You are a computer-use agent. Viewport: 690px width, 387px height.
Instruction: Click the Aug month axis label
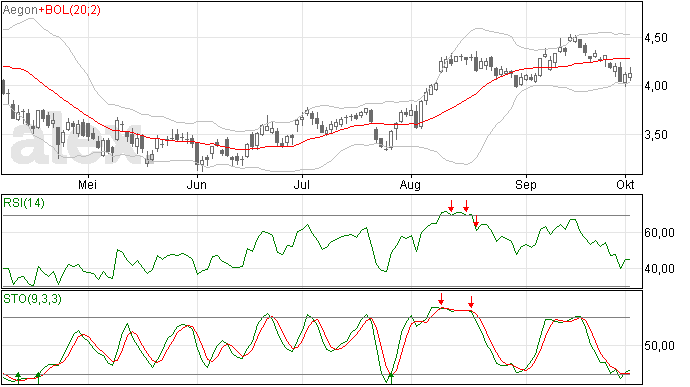410,185
